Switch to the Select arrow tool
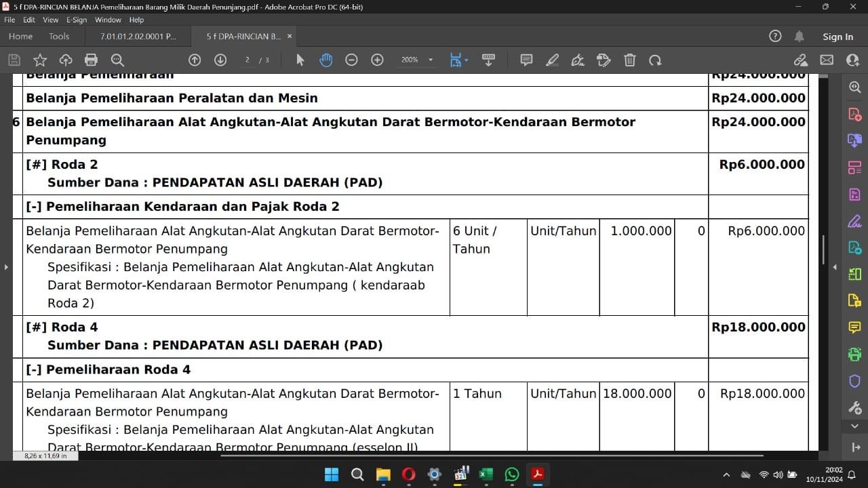 click(x=300, y=60)
